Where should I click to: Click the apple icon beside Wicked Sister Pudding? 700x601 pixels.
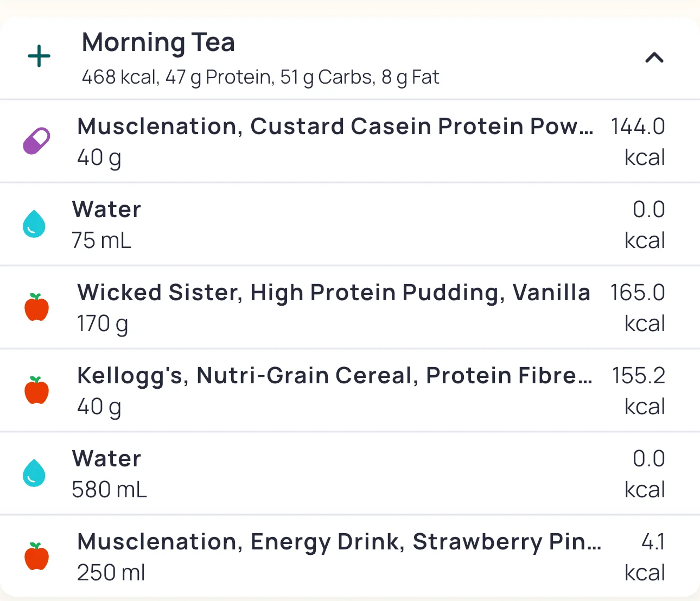36,307
